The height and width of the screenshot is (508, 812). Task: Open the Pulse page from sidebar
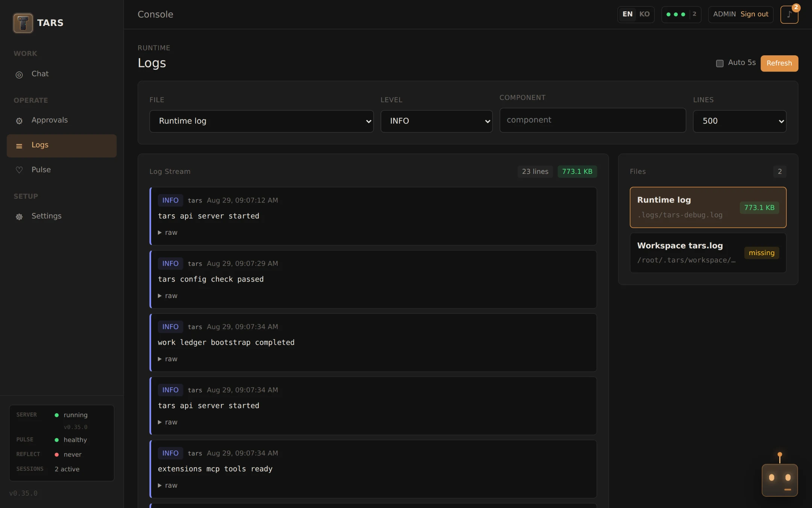point(62,170)
